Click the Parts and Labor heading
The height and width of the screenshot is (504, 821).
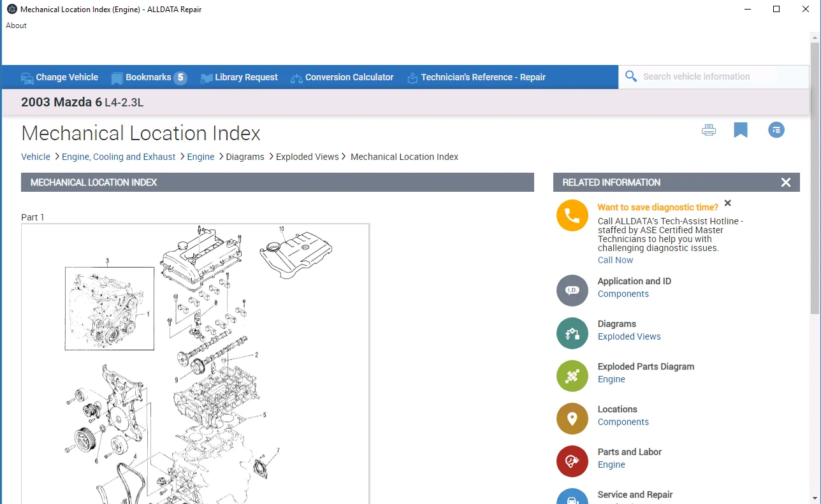coord(630,452)
